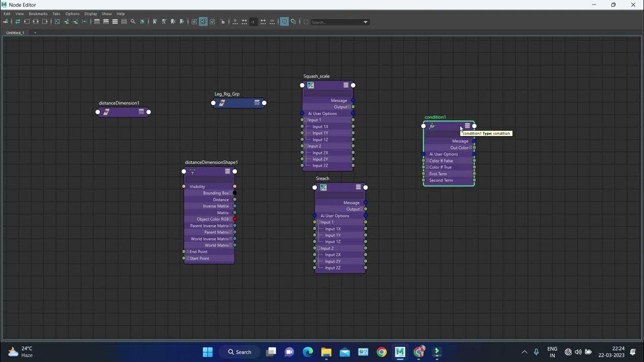The height and width of the screenshot is (362, 644).
Task: Expand Color If True on condition1
Action: (x=427, y=167)
